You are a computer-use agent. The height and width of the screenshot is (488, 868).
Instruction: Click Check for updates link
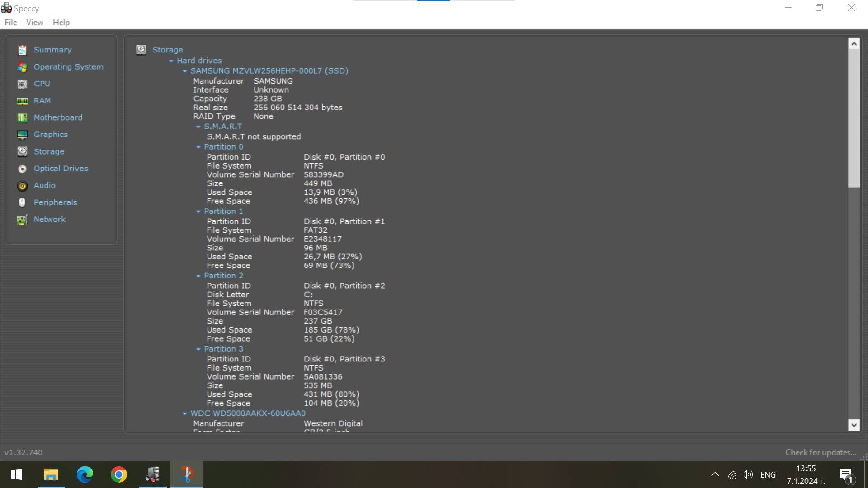pyautogui.click(x=821, y=453)
